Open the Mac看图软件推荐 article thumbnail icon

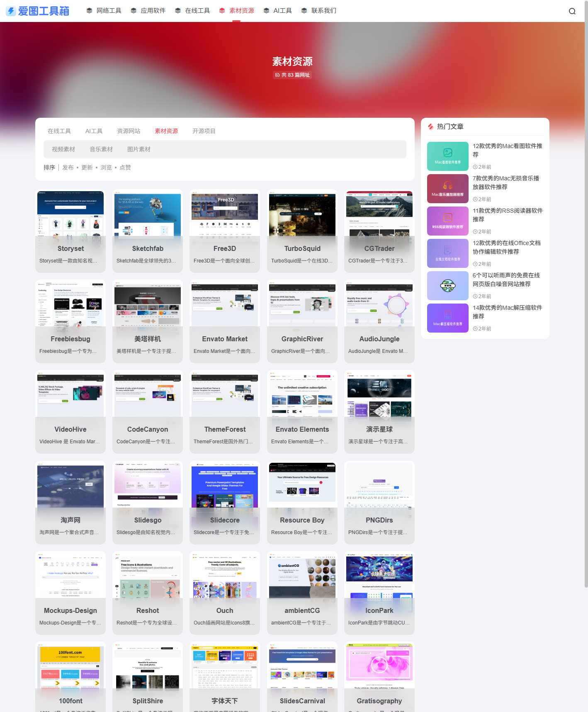[447, 156]
